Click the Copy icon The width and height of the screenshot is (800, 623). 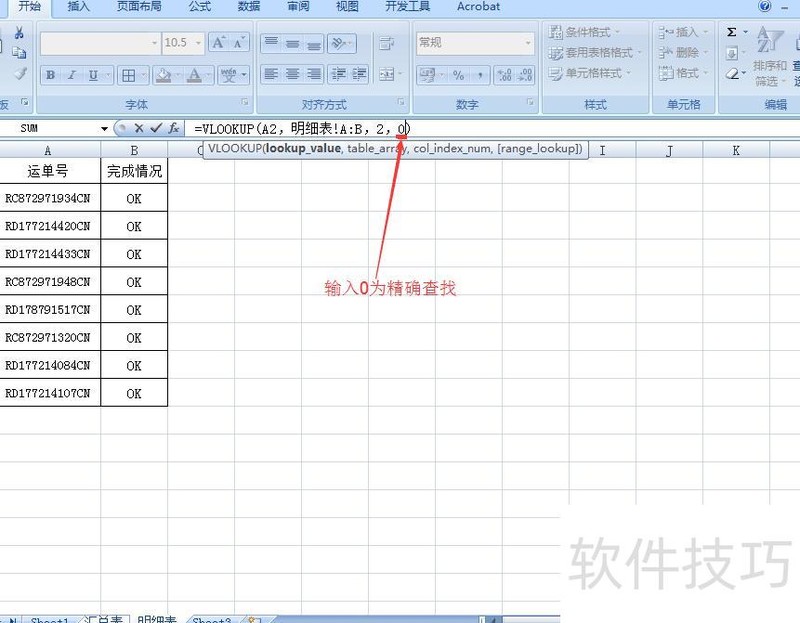[19, 53]
